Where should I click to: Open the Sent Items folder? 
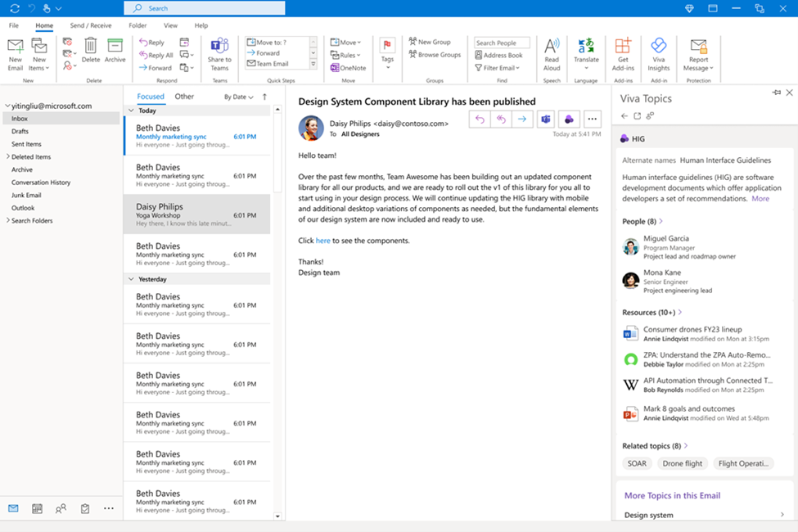[x=26, y=144]
